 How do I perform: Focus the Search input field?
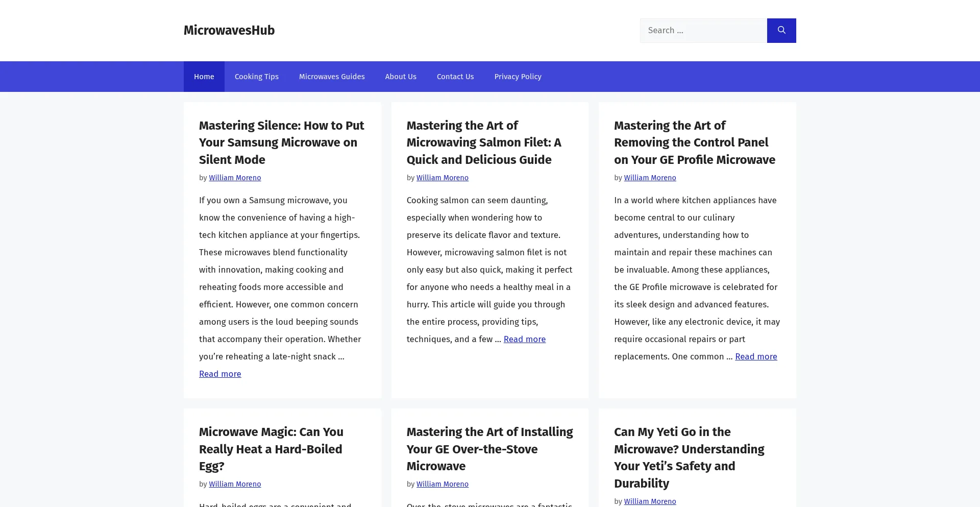[x=703, y=31]
